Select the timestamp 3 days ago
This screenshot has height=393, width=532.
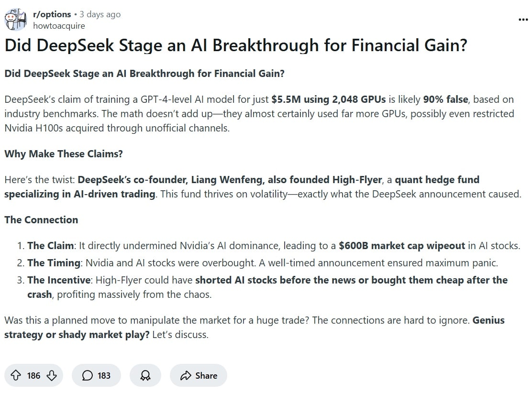point(100,14)
